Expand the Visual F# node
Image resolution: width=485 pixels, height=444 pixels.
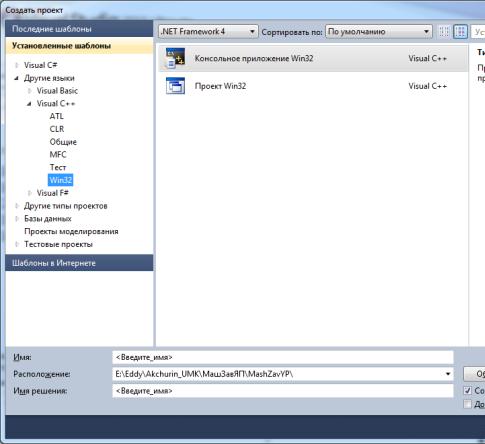29,193
